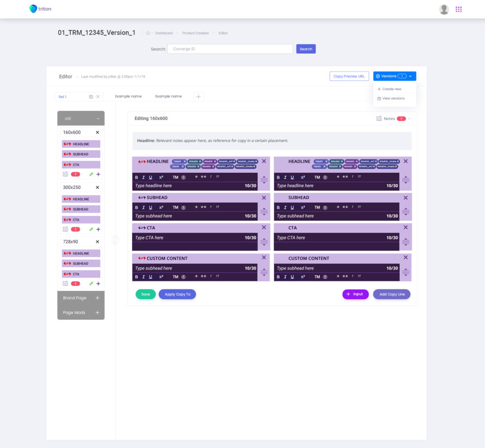The height and width of the screenshot is (448, 485).
Task: Click the plus icon under 300x250 placement
Action: 98,229
